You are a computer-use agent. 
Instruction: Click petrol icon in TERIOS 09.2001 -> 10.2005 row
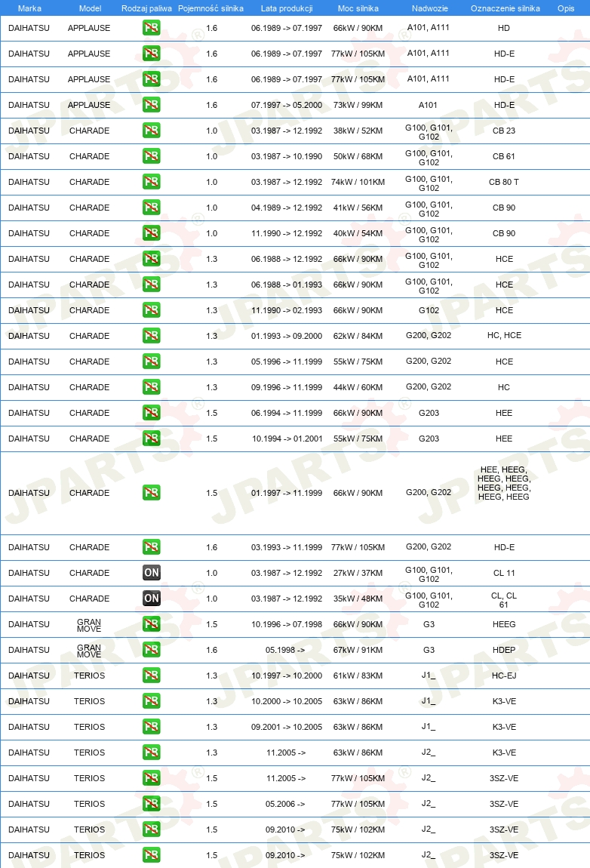151,727
